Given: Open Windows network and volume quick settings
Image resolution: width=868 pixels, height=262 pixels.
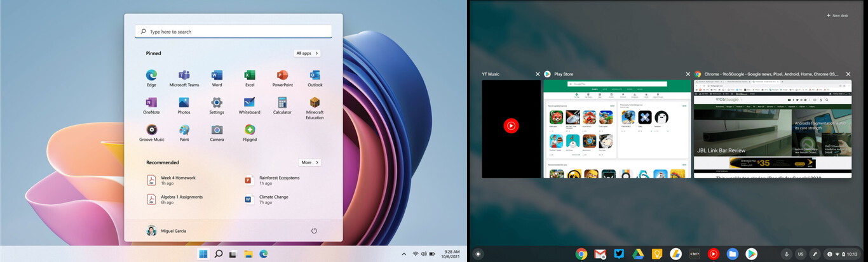Looking at the screenshot, I should (x=424, y=254).
